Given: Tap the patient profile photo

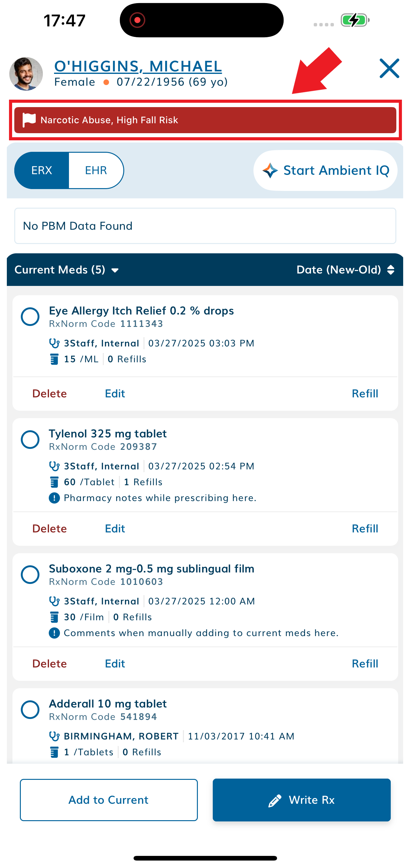Looking at the screenshot, I should [x=26, y=74].
